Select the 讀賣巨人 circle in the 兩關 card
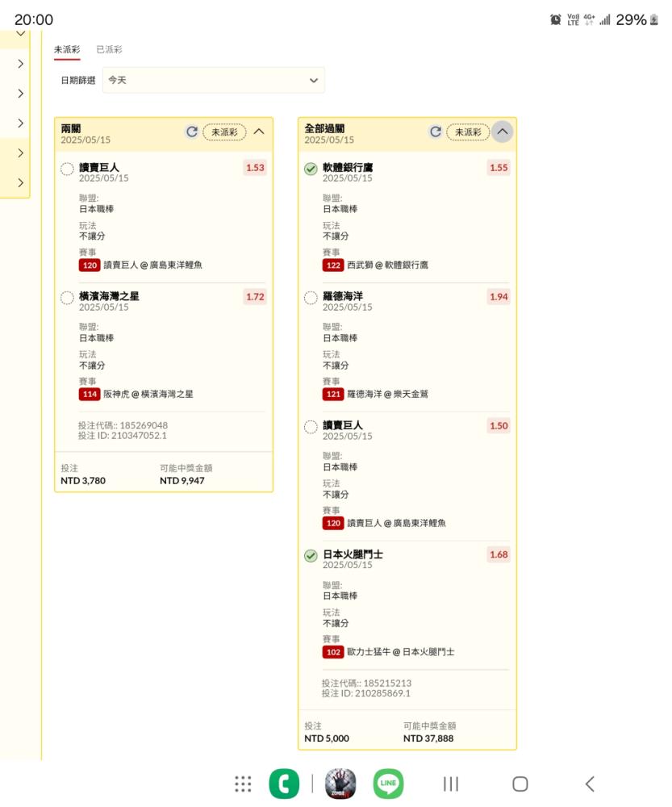This screenshot has width=672, height=807. (x=67, y=169)
